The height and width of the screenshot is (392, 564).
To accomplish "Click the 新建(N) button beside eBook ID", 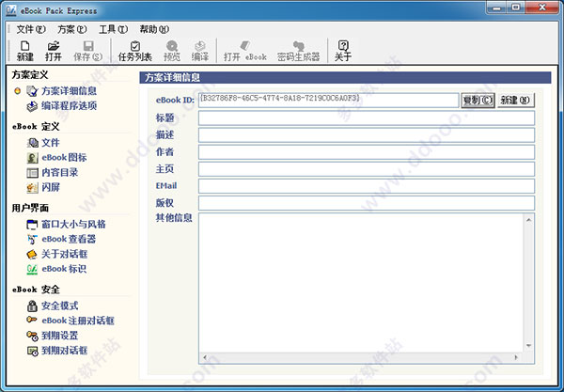I will (515, 101).
